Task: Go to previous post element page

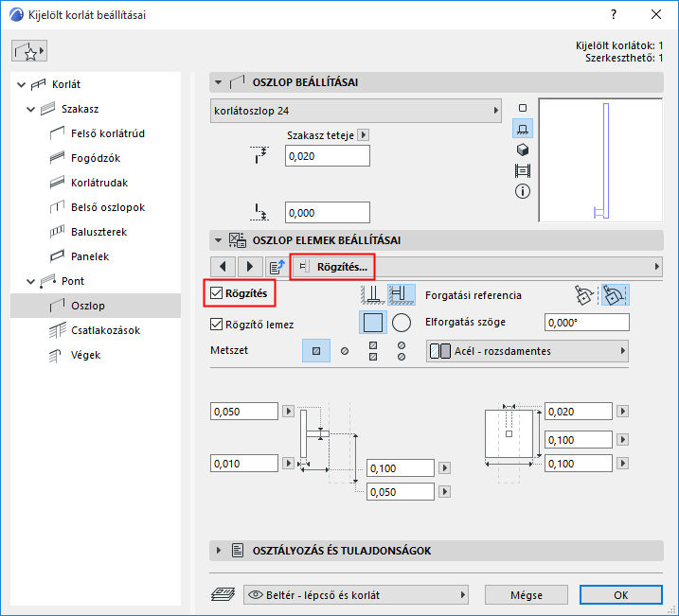Action: [x=223, y=267]
